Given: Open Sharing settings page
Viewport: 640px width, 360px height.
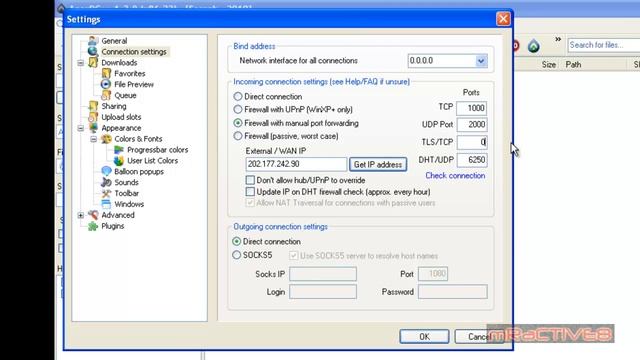Looking at the screenshot, I should (114, 106).
